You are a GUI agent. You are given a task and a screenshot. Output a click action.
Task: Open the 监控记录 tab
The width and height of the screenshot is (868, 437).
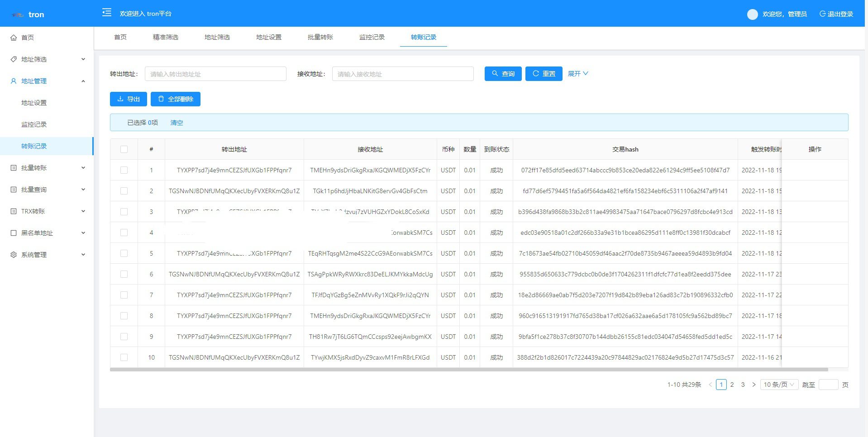pyautogui.click(x=372, y=37)
